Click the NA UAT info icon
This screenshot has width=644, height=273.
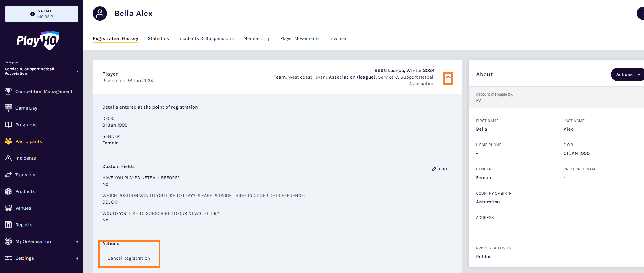coord(33,14)
